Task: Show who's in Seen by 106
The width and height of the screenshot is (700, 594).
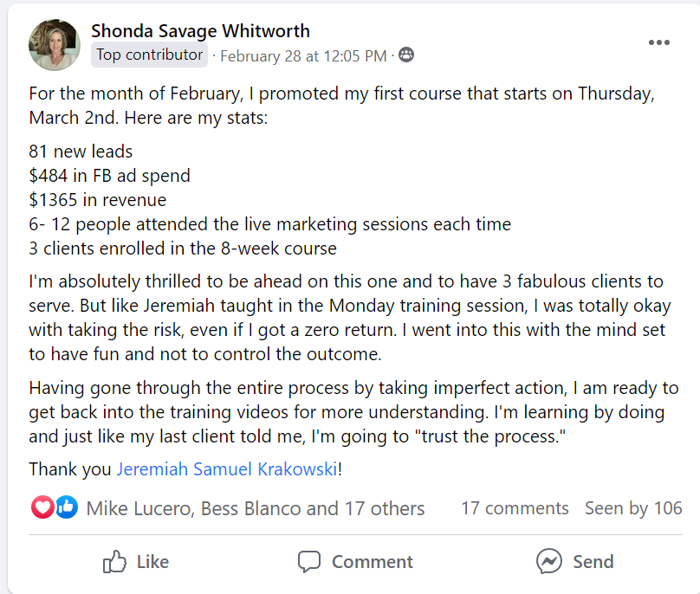Action: [x=633, y=508]
